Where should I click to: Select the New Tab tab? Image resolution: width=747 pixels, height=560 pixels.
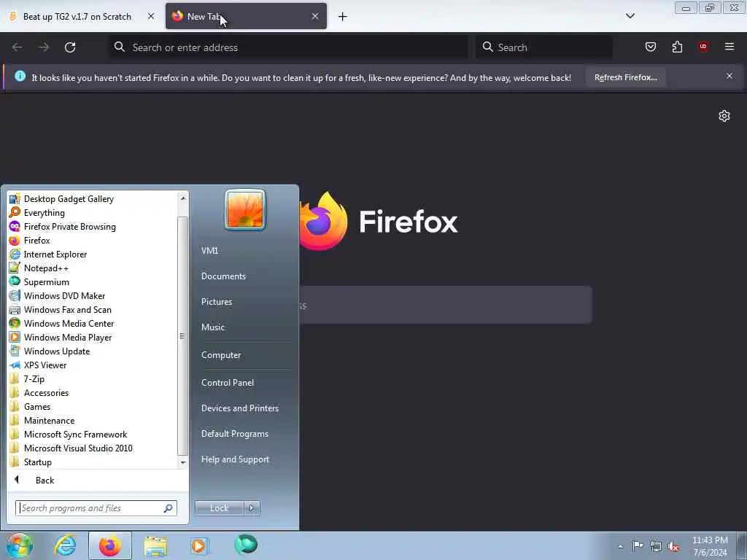246,16
